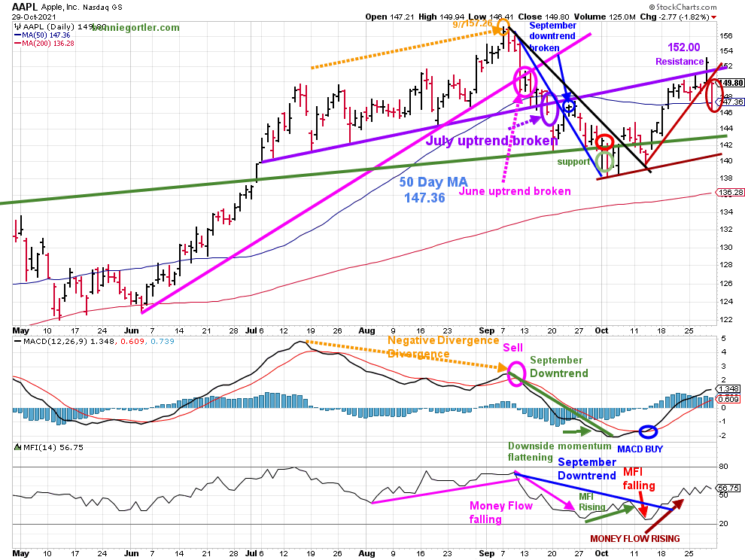This screenshot has width=745, height=560.
Task: Click the 136.28 tag on the right price axis
Action: pos(730,193)
